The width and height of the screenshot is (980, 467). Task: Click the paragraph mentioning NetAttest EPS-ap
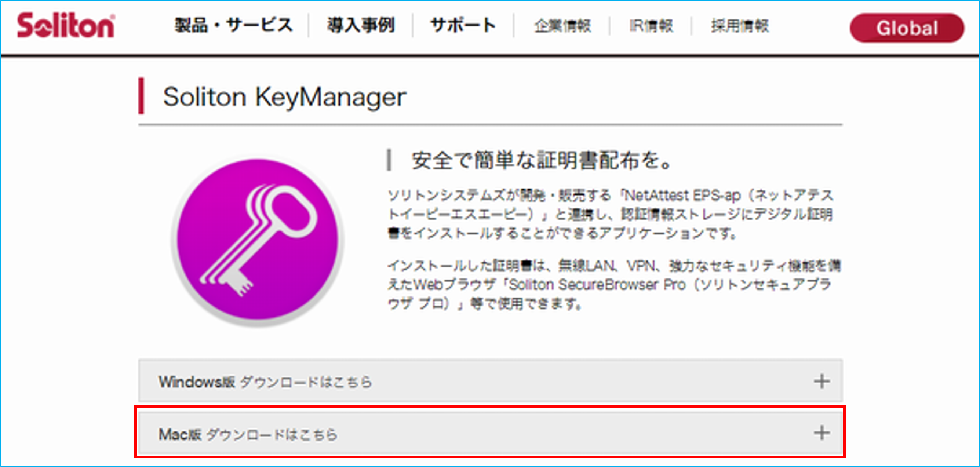(x=610, y=214)
